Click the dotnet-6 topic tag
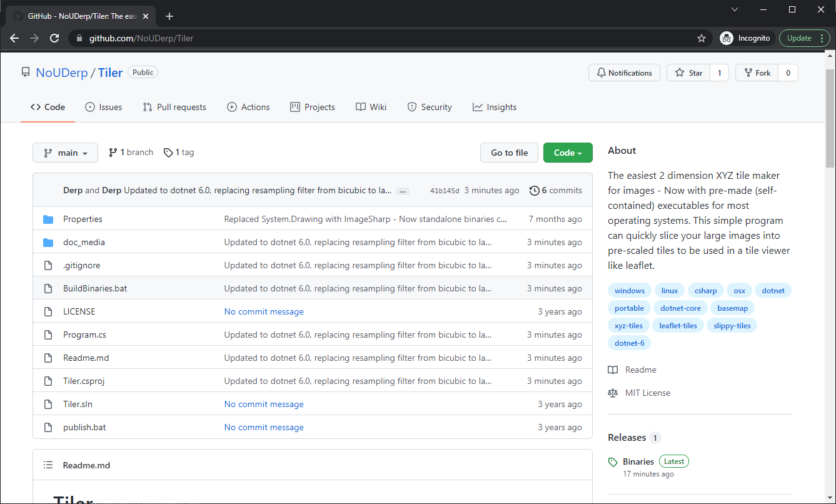Image resolution: width=836 pixels, height=504 pixels. (629, 343)
